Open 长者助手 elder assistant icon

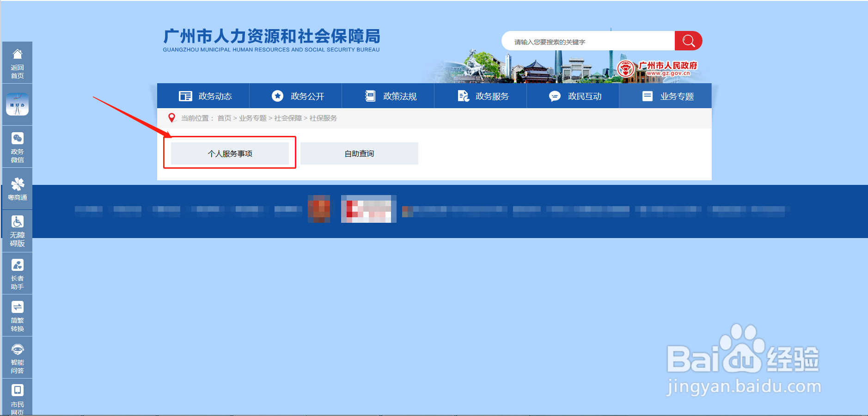pos(17,273)
